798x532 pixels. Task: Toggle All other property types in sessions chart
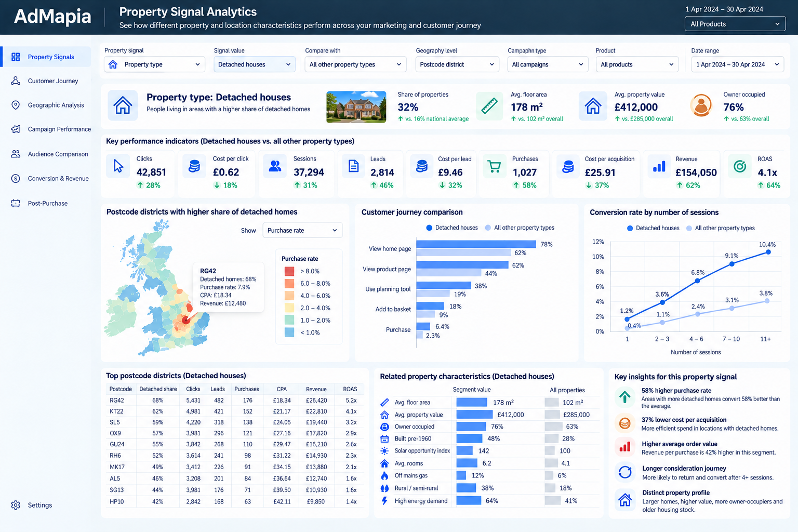(x=721, y=228)
